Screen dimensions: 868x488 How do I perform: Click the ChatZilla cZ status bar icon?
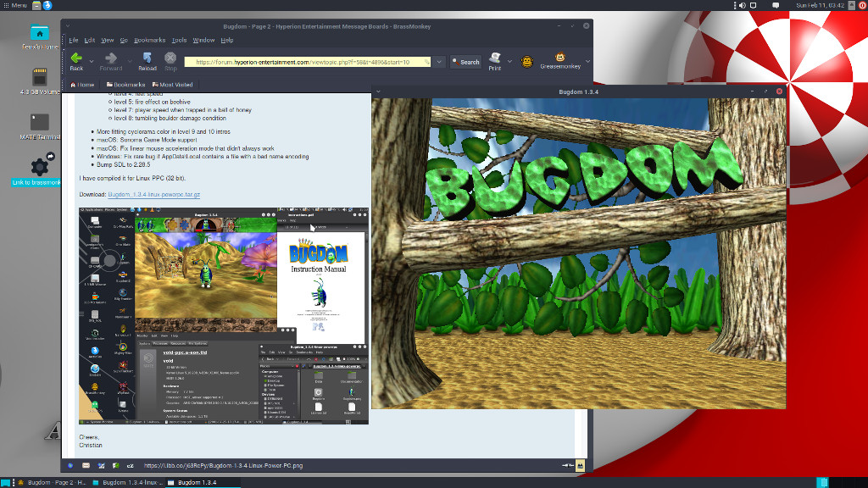pyautogui.click(x=130, y=465)
